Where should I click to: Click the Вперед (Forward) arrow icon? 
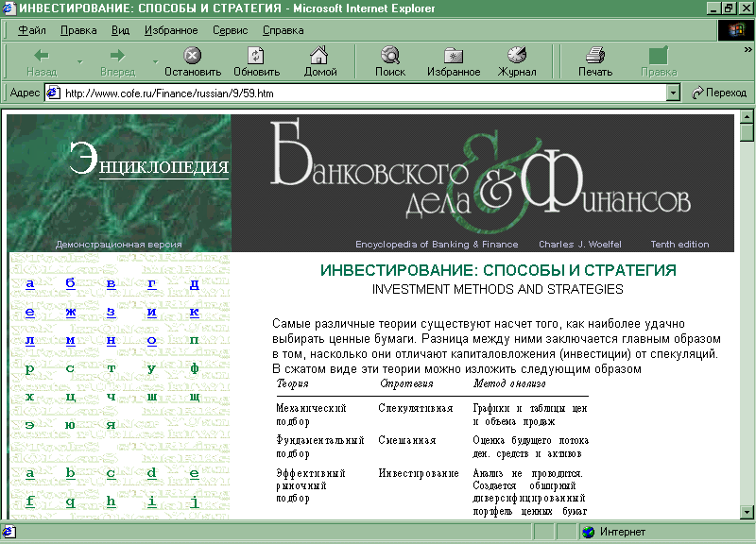[117, 56]
